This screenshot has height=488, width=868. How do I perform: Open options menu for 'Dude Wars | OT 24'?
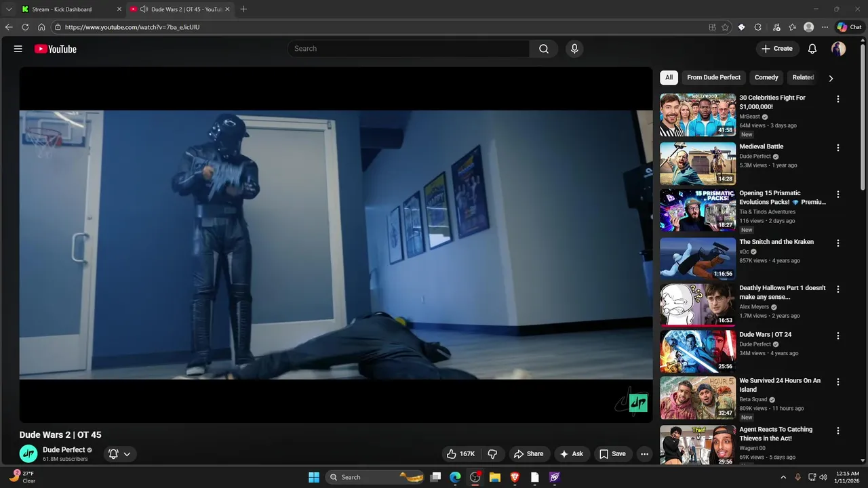coord(838,336)
